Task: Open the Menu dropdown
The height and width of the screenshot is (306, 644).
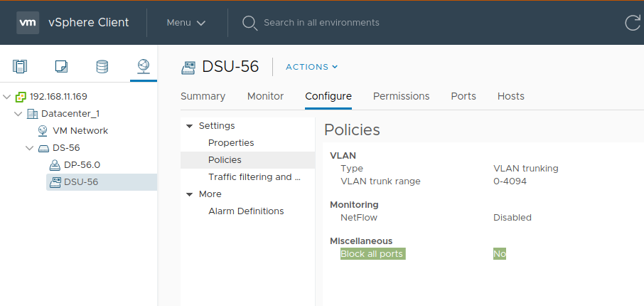Action: click(186, 23)
